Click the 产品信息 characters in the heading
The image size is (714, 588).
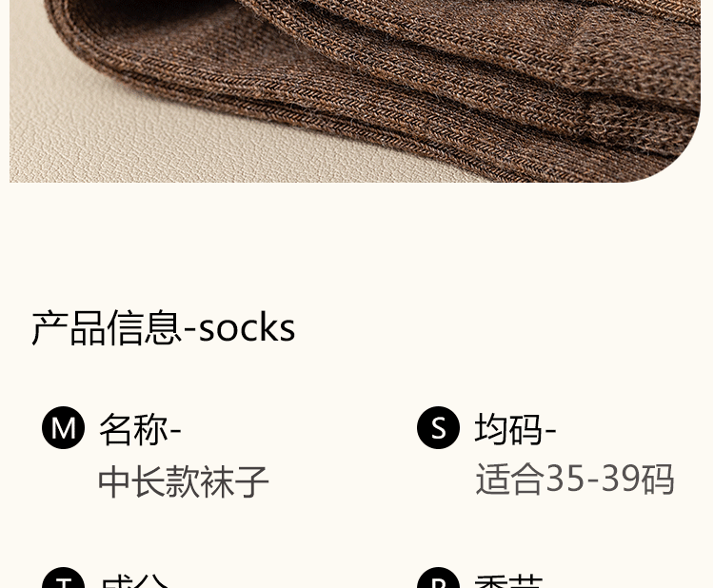click(x=107, y=327)
